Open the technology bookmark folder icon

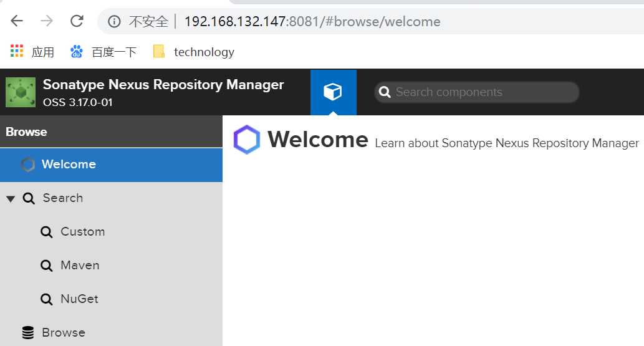158,51
